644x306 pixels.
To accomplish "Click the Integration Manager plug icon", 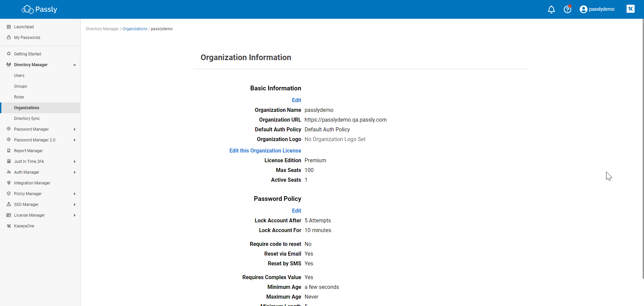I will tap(9, 183).
